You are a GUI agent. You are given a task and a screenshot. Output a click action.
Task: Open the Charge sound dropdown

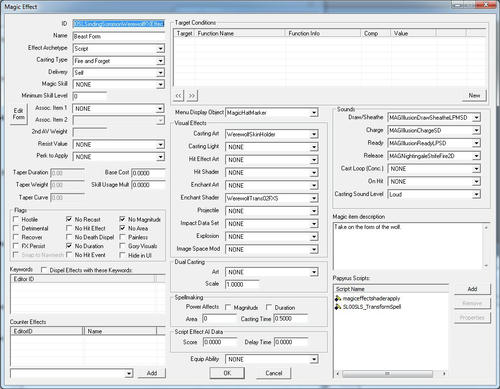pyautogui.click(x=476, y=130)
